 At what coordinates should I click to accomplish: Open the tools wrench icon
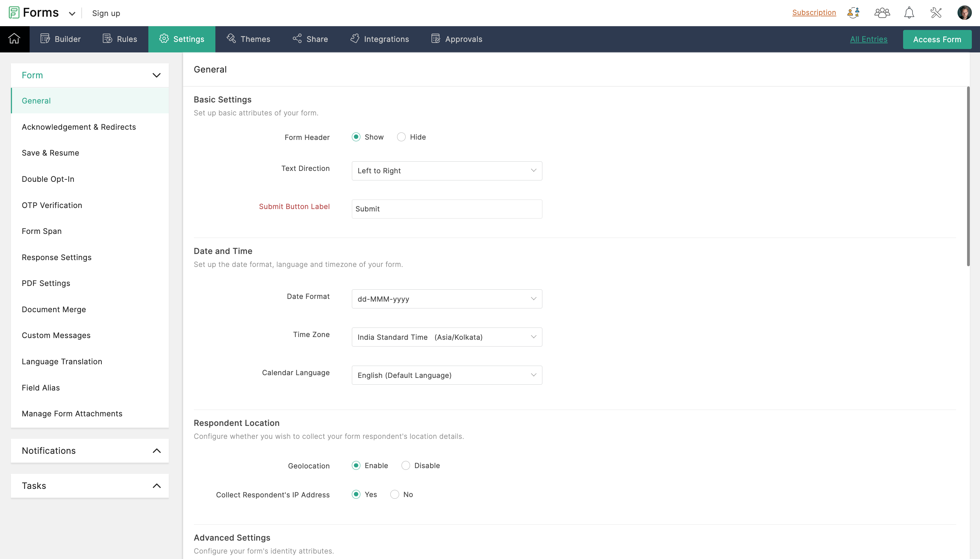(x=936, y=13)
